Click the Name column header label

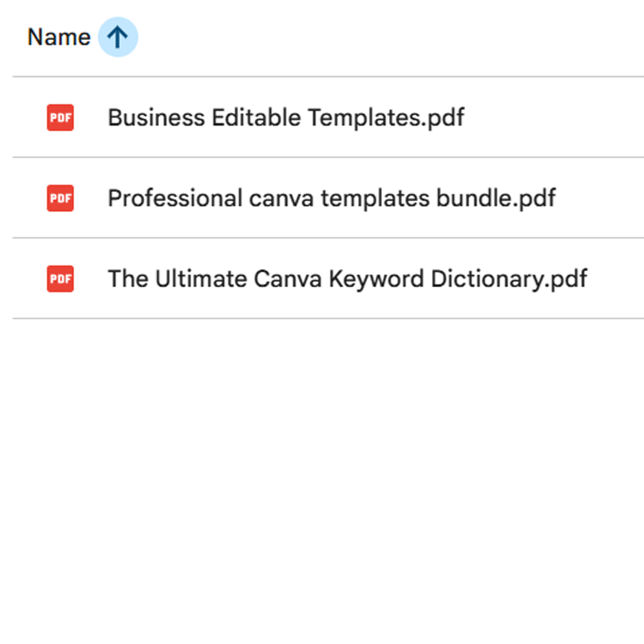(x=59, y=37)
